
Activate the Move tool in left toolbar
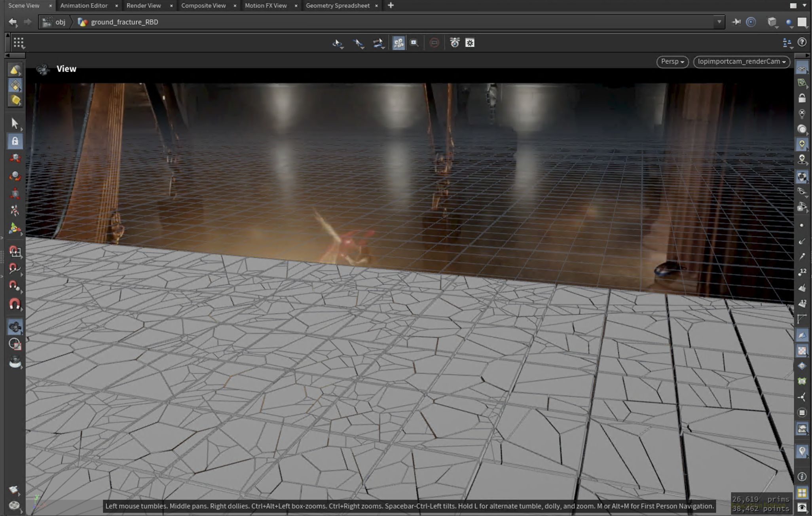point(15,158)
